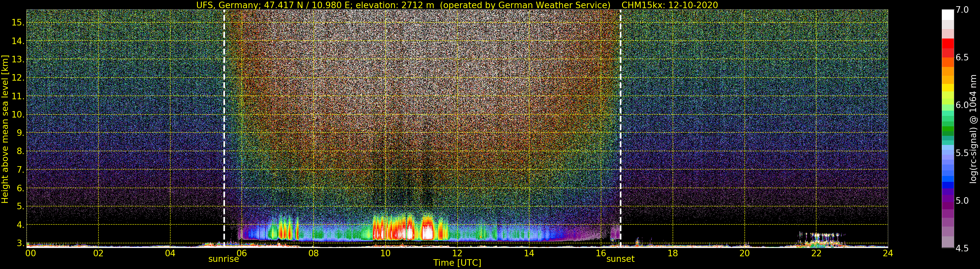Screen dimensions: 980x269
Task: Click the time axis tick '20'
Action: 745,253
